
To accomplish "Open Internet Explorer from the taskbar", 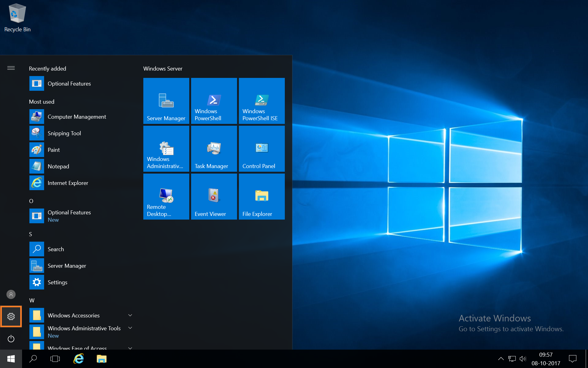I will point(78,358).
